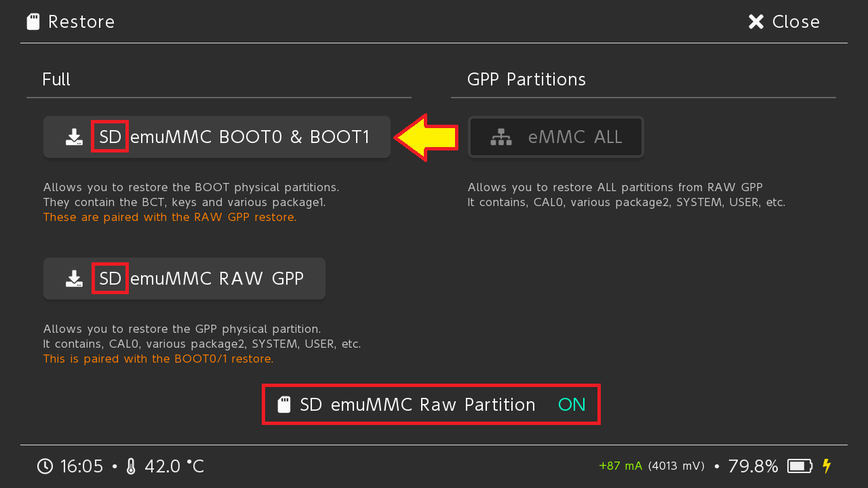Click the thermometer icon in status bar

[131, 466]
